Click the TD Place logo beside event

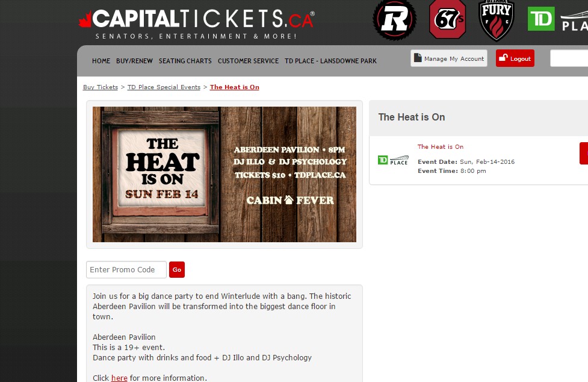tap(393, 160)
